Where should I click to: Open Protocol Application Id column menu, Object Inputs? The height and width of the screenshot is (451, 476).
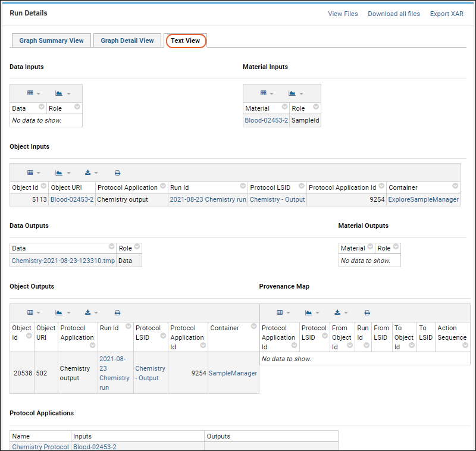tap(381, 186)
